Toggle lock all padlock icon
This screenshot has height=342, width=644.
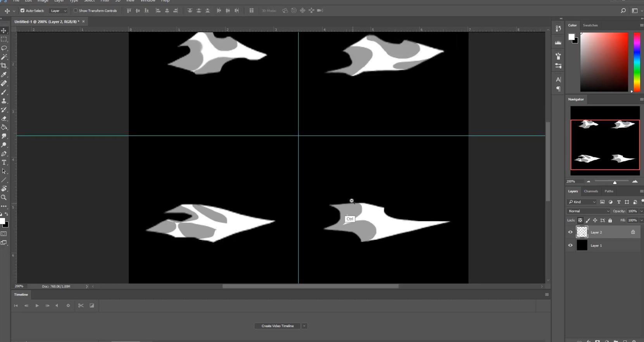point(610,220)
